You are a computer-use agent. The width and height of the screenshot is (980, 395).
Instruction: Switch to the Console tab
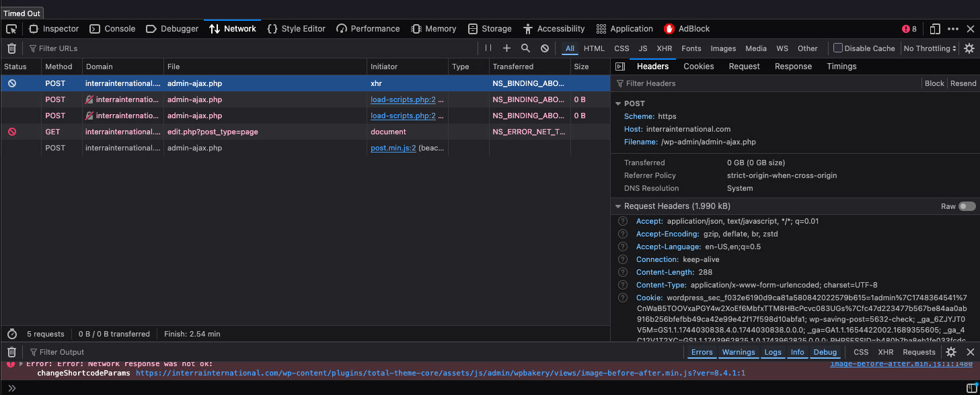[113, 29]
